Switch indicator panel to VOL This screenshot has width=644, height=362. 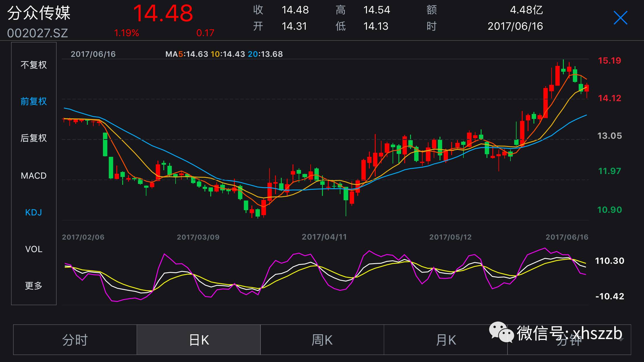pos(34,249)
